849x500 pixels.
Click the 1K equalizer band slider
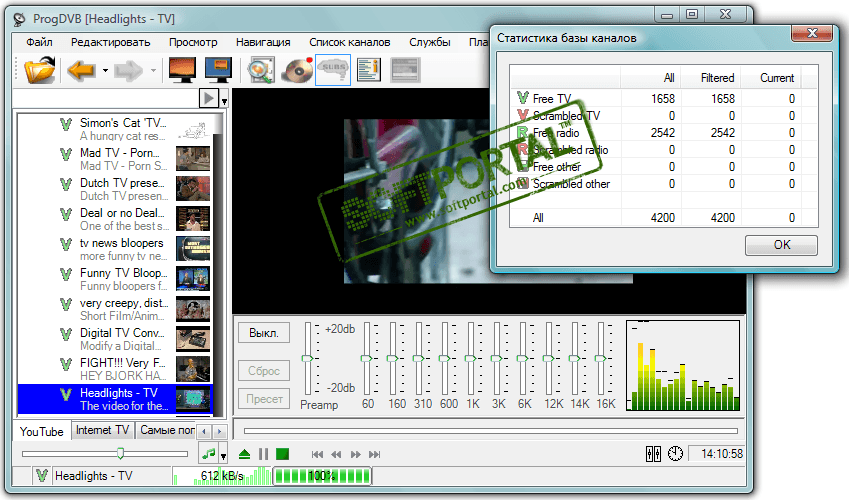(x=471, y=359)
